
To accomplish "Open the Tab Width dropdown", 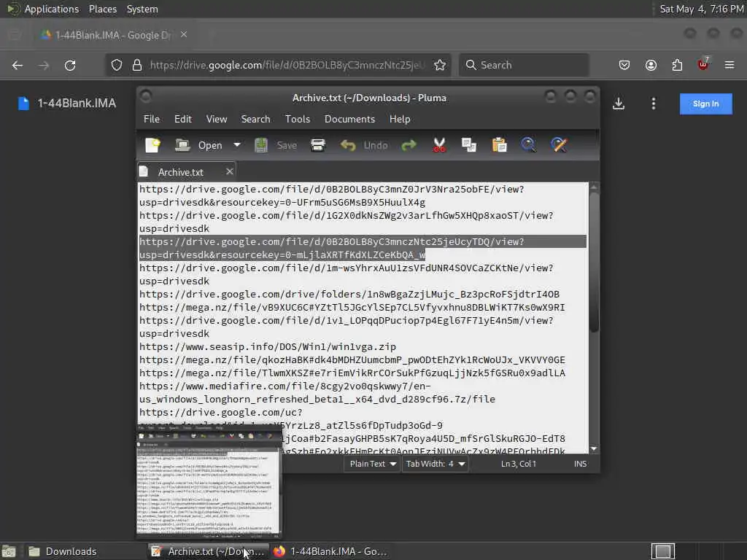I will pyautogui.click(x=436, y=464).
